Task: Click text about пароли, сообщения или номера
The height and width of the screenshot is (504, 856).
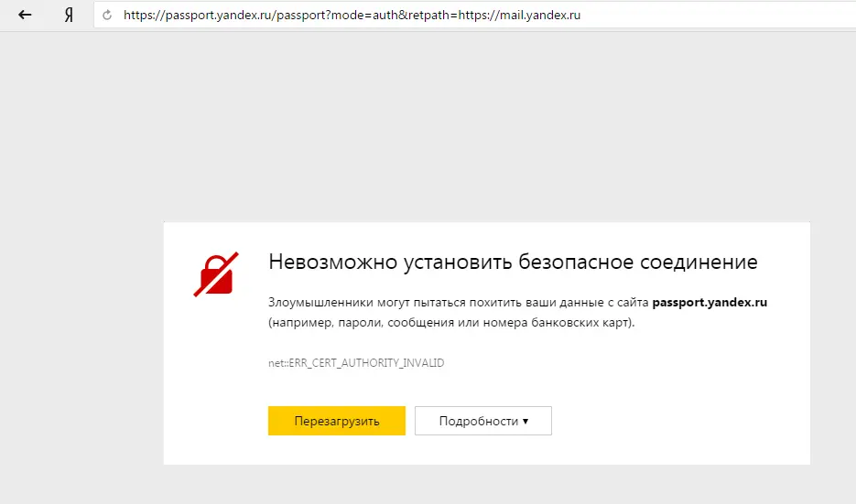Action: 451,322
